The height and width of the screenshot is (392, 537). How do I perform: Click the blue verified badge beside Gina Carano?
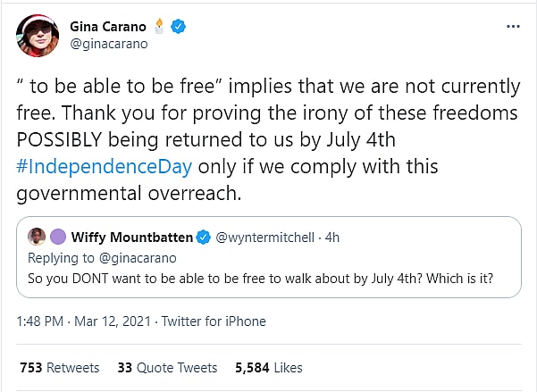point(180,26)
